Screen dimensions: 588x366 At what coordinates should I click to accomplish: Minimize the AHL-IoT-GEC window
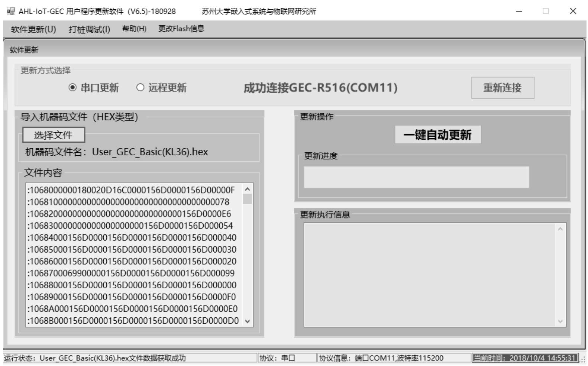pos(519,11)
